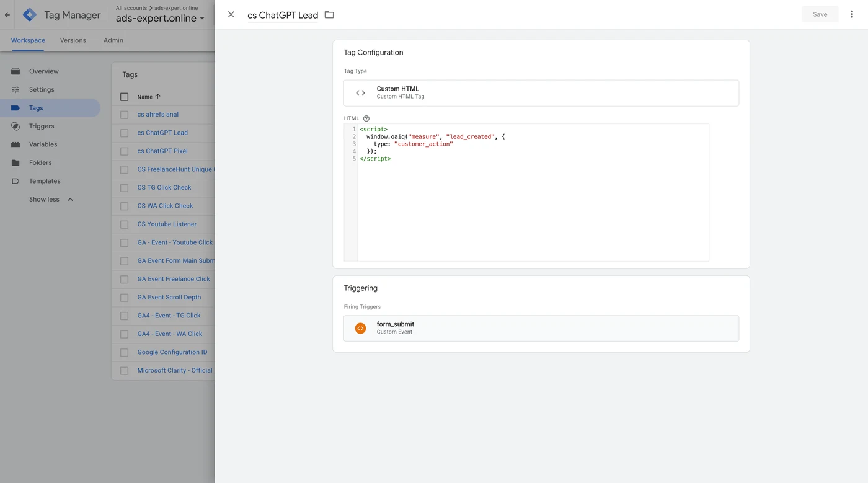The height and width of the screenshot is (483, 868).
Task: Click the back arrow in top-left corner
Action: 7,15
